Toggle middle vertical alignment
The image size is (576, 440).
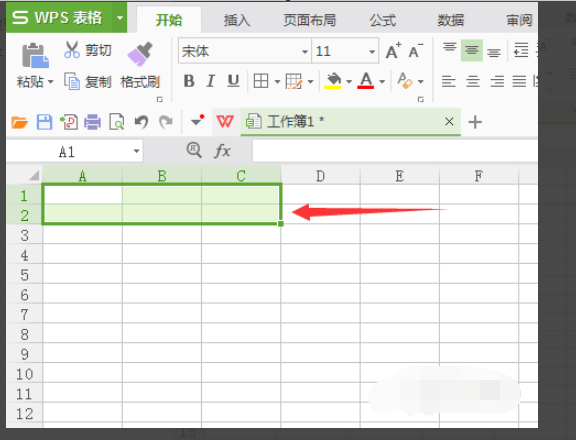pyautogui.click(x=472, y=50)
